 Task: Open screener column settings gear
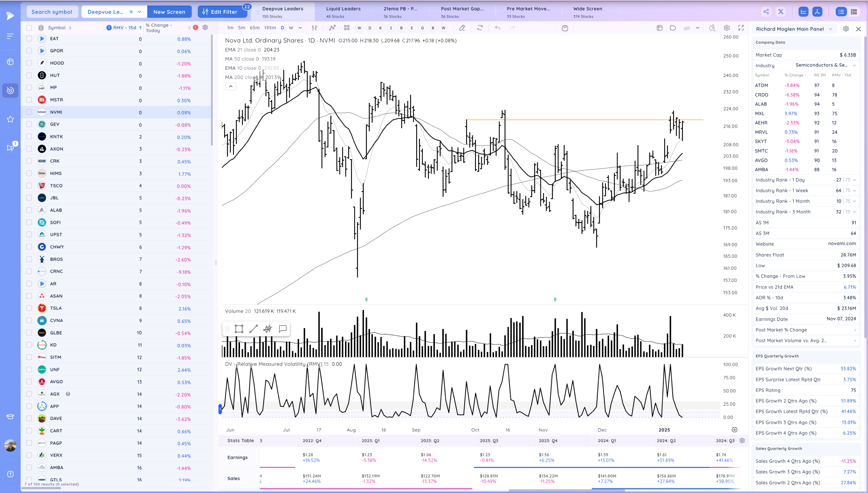click(x=205, y=27)
